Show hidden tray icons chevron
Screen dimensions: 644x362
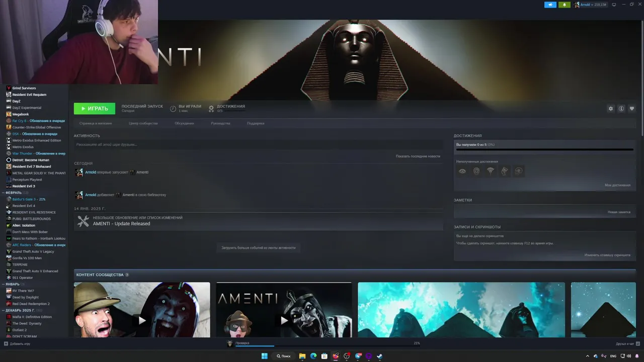coord(588,356)
